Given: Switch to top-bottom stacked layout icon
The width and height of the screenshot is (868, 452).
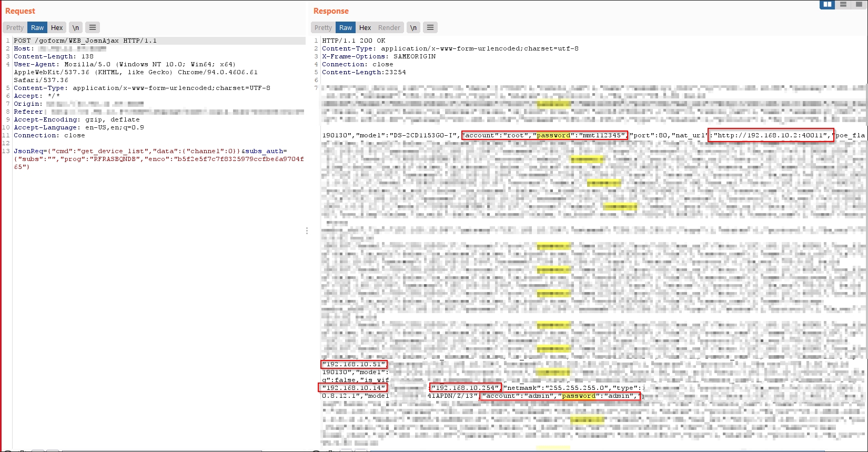Looking at the screenshot, I should coord(843,4).
